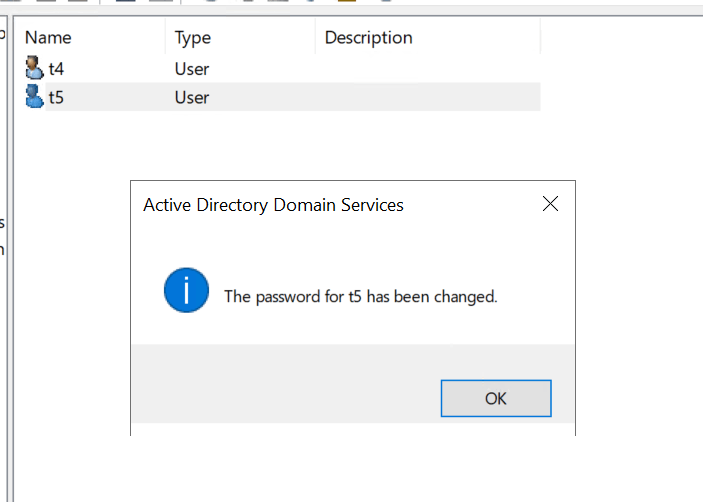Click the Active Directory Domain Services dialog title
703x502 pixels.
273,205
